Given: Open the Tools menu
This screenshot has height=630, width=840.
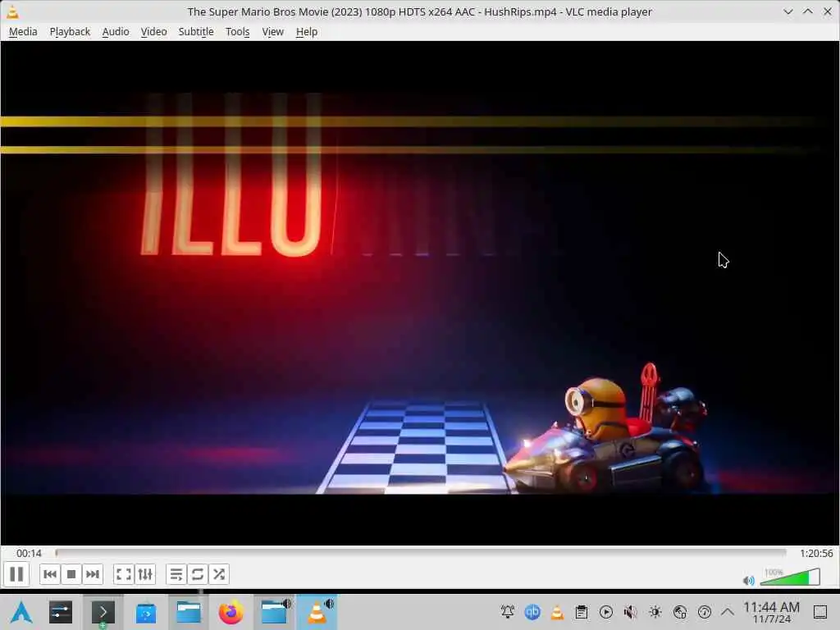Looking at the screenshot, I should (x=237, y=32).
